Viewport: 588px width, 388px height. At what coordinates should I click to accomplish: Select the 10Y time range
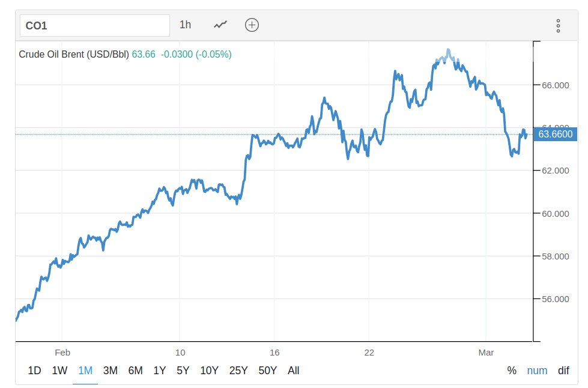point(209,371)
